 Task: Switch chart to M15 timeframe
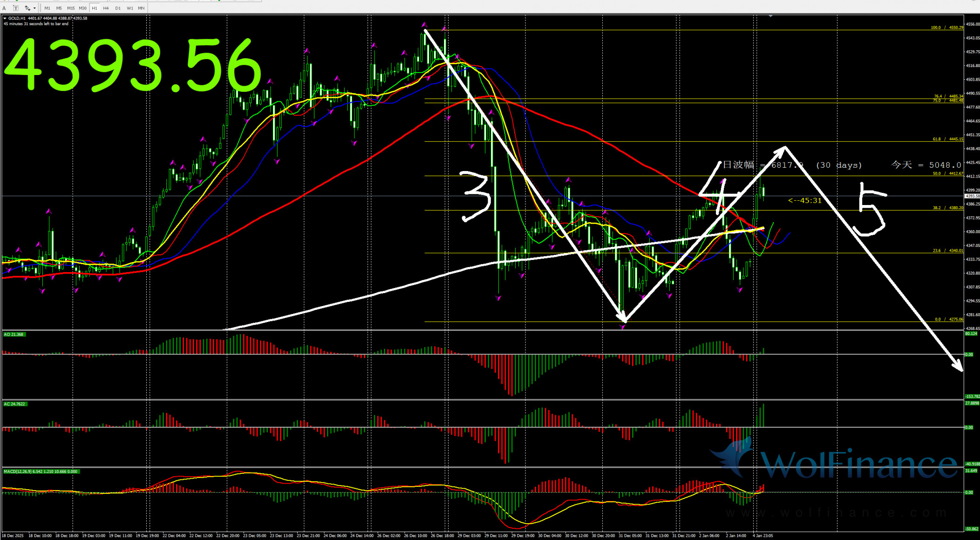tap(71, 8)
